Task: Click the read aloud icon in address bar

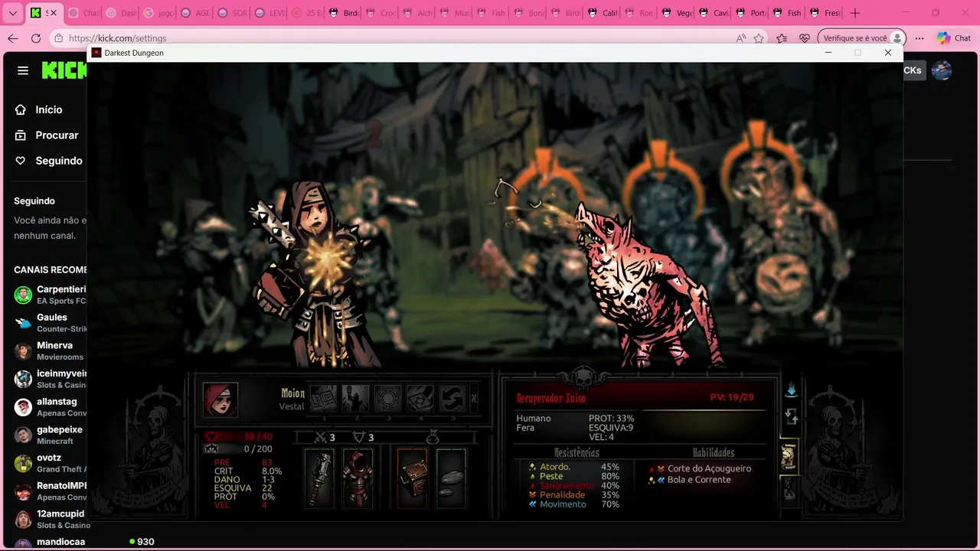Action: [x=740, y=38]
